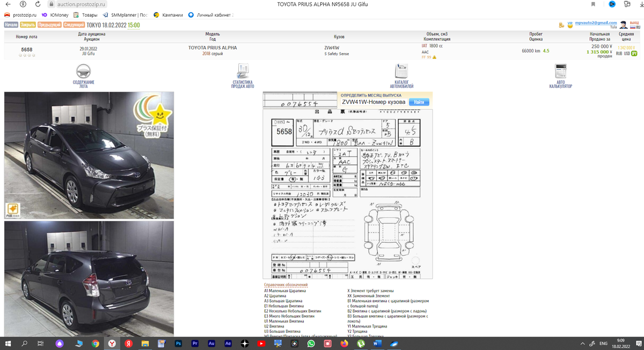
Task: Click the Найти button
Action: tap(419, 102)
